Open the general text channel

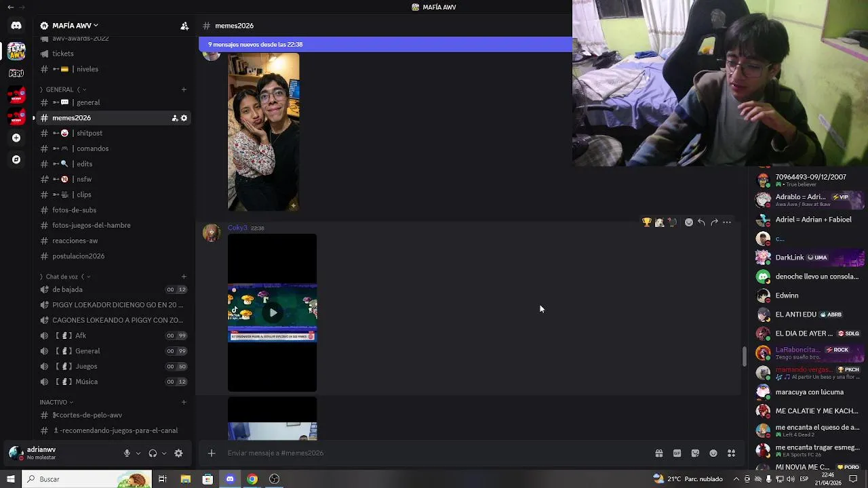113,102
